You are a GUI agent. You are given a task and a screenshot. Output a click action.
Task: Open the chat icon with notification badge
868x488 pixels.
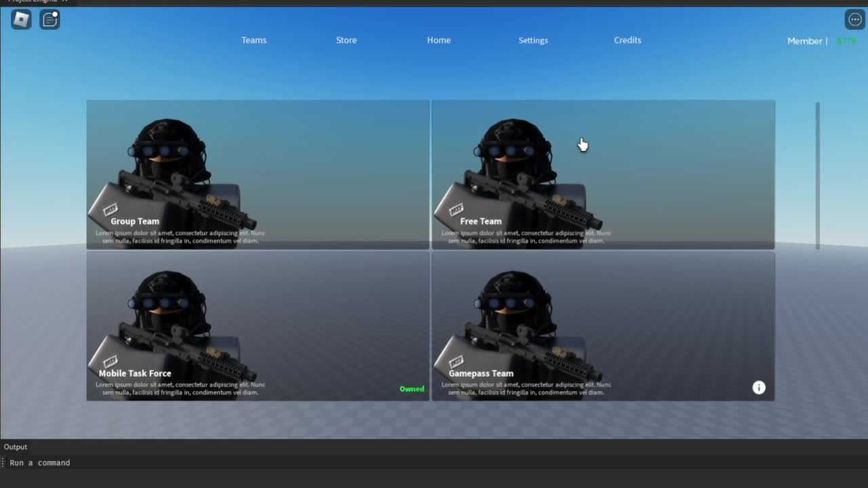[50, 19]
